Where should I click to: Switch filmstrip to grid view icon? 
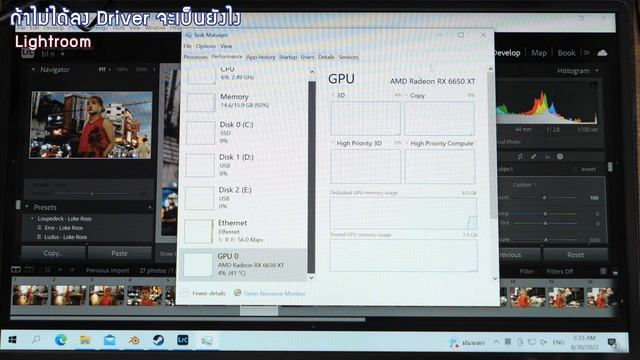click(48, 270)
